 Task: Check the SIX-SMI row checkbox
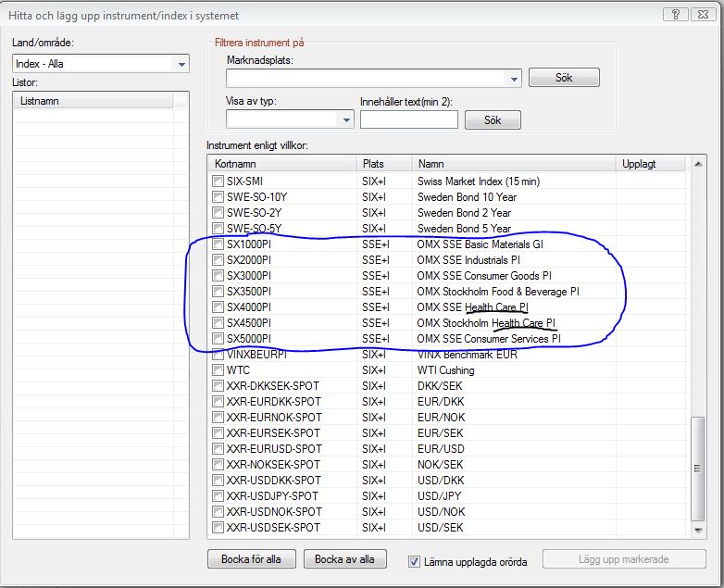coord(218,181)
